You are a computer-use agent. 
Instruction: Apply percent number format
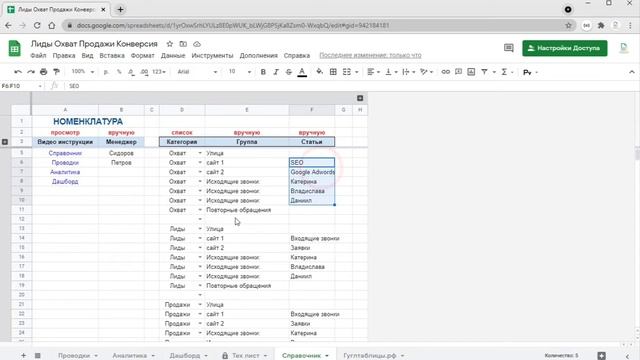click(x=119, y=72)
